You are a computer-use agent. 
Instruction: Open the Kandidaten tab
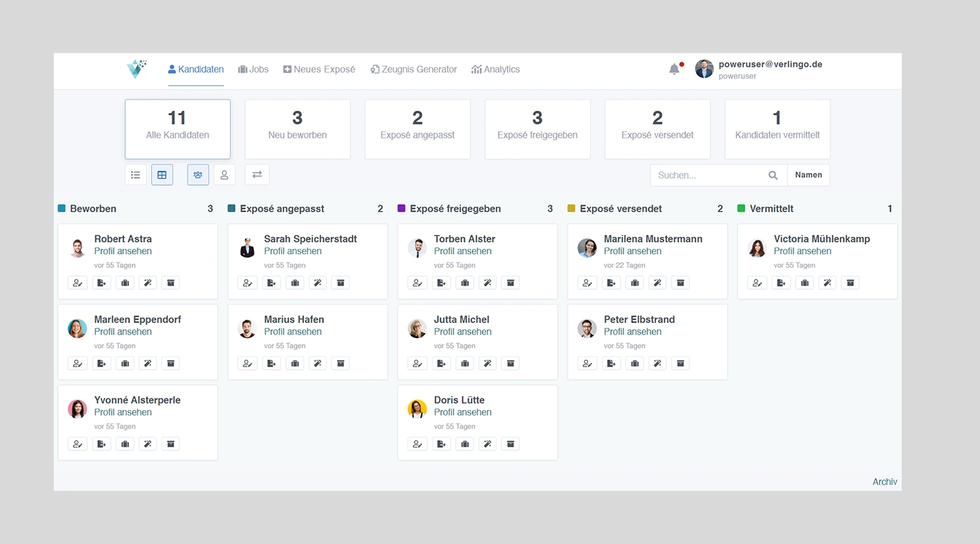[x=196, y=69]
